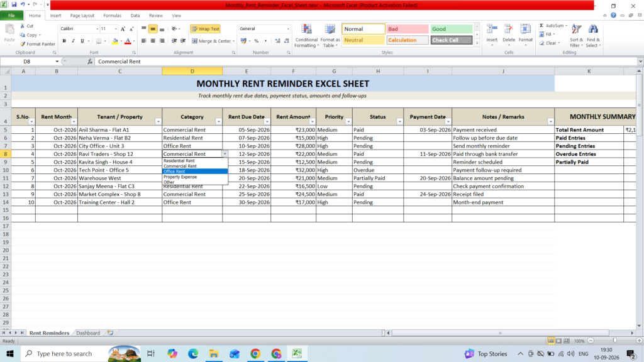Toggle Page Break Preview view

tap(567, 341)
